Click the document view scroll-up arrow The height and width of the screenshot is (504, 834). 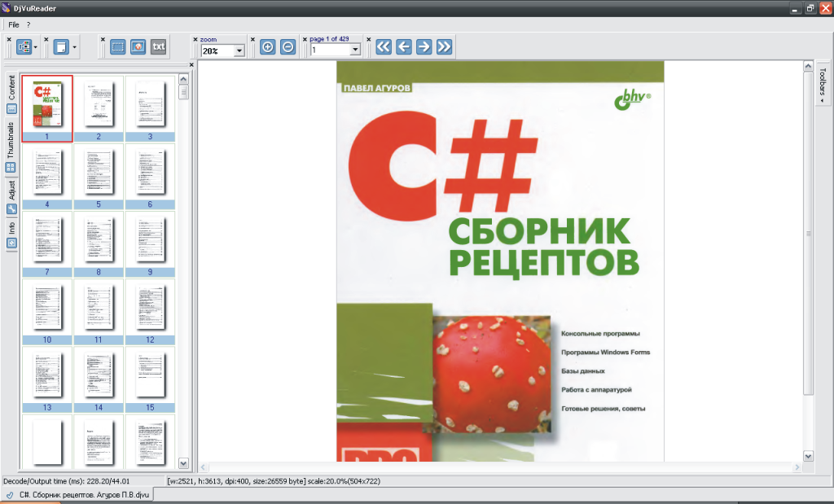[x=808, y=67]
